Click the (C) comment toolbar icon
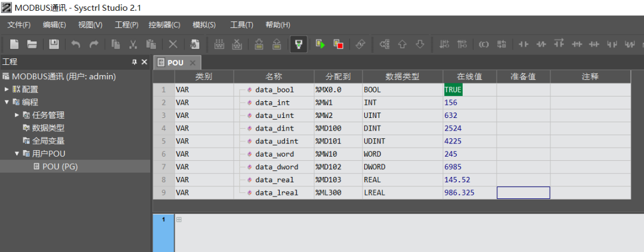Viewport: 644px width, 252px height. point(484,44)
